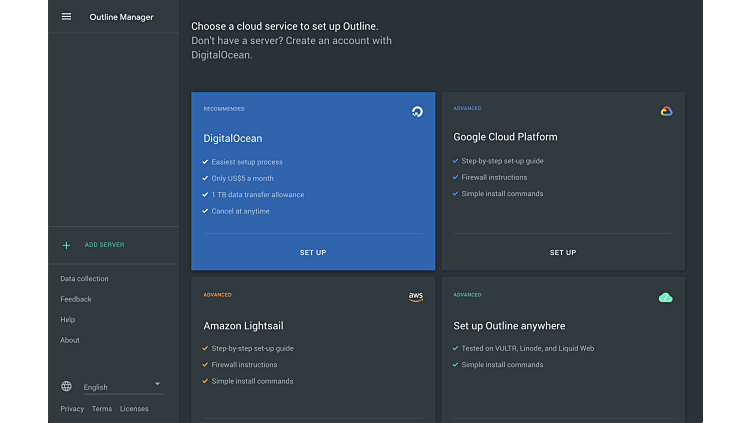Click ADD SERVER in the sidebar
The height and width of the screenshot is (423, 752).
[105, 245]
